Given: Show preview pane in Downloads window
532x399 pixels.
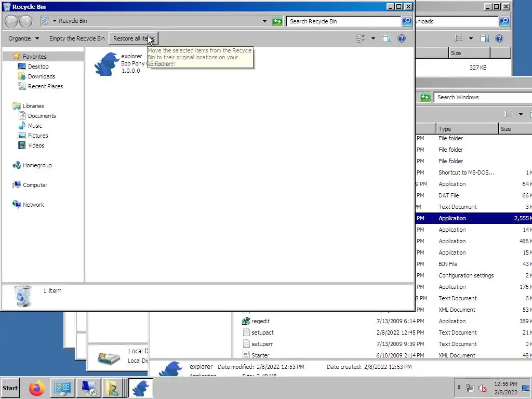Looking at the screenshot, I should click(x=485, y=38).
